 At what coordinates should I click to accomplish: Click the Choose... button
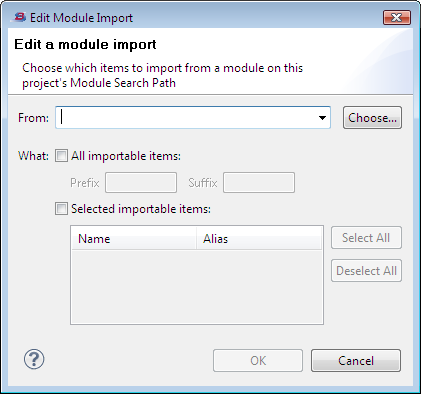[x=372, y=118]
